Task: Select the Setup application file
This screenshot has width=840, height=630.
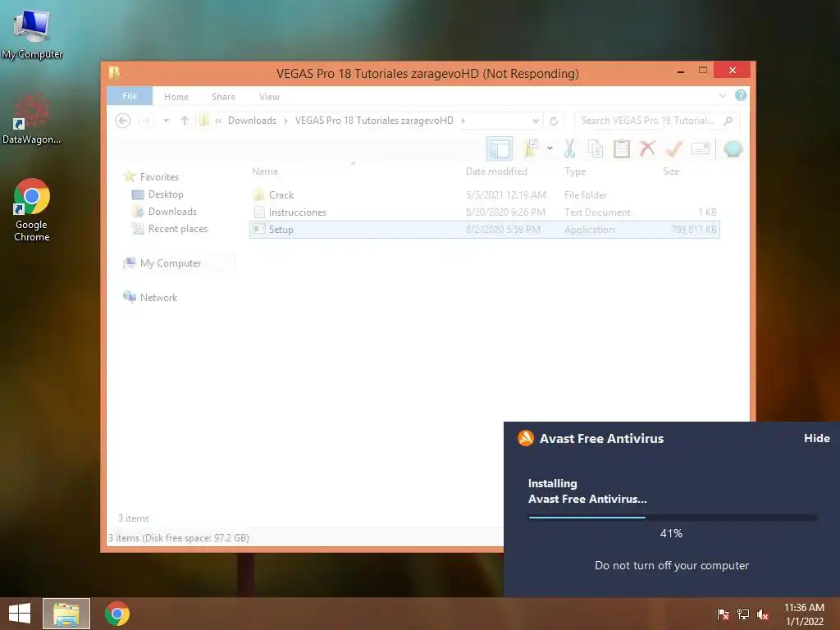Action: [x=484, y=230]
